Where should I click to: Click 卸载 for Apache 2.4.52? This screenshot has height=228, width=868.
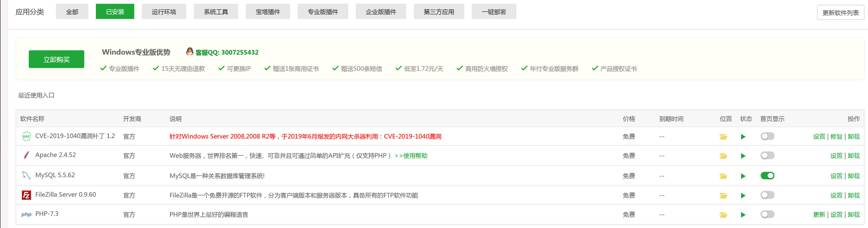(854, 156)
